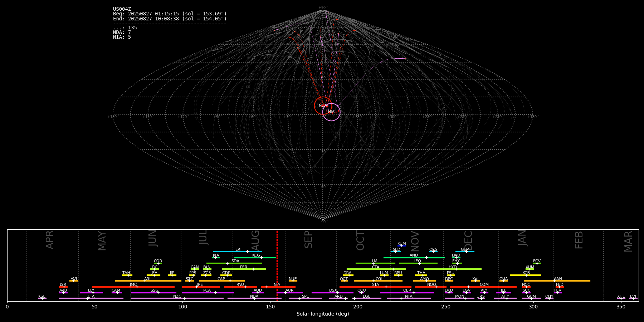Click the SPE shower label
Image resolution: width=644 pixels, height=322 pixels.
point(306,297)
